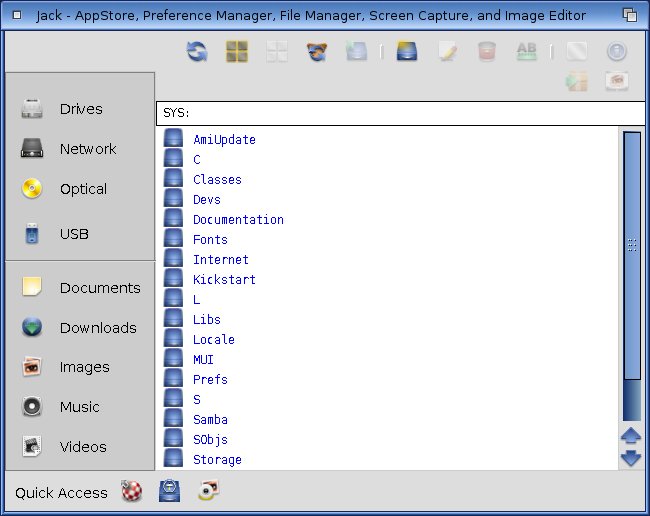The width and height of the screenshot is (650, 516).
Task: Click the blue refresh arrows toolbar icon
Action: pos(197,52)
